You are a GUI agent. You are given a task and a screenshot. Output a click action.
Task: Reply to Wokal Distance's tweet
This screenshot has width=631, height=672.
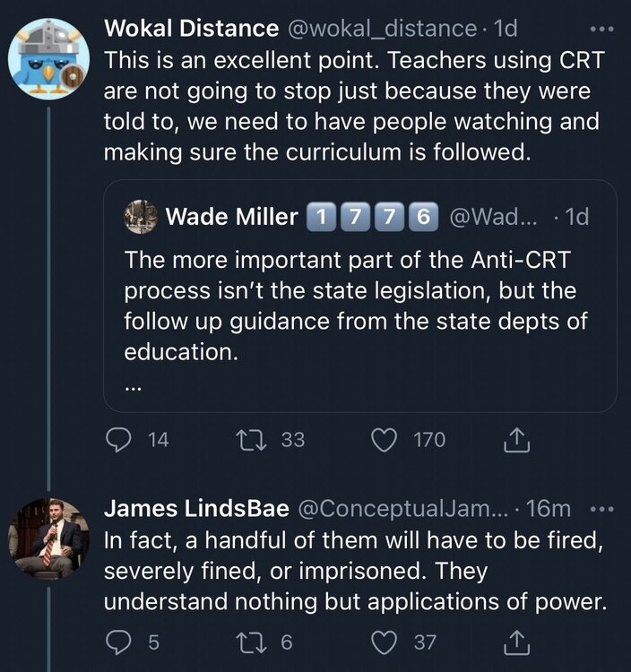point(119,440)
